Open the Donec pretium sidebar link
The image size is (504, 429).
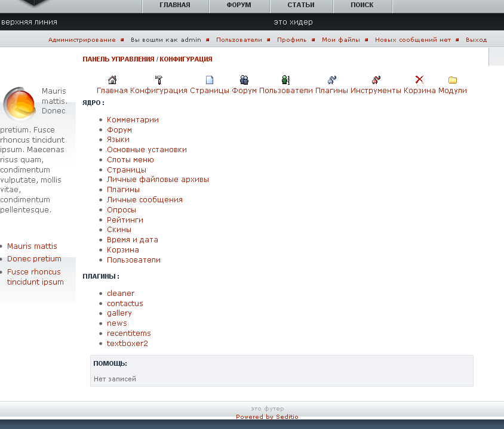[34, 259]
